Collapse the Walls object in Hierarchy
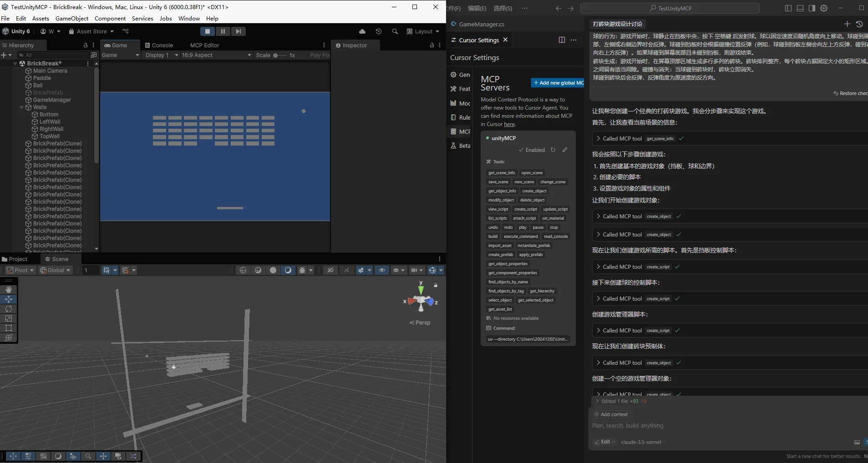868x463 pixels. tap(21, 107)
